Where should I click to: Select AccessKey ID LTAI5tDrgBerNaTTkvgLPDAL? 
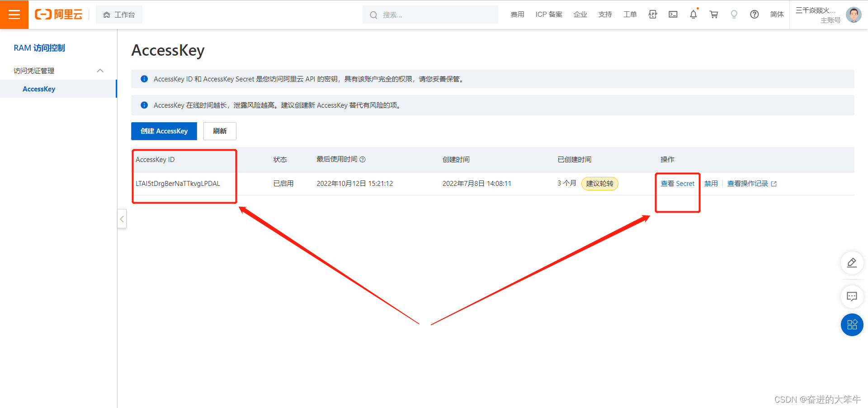coord(178,184)
